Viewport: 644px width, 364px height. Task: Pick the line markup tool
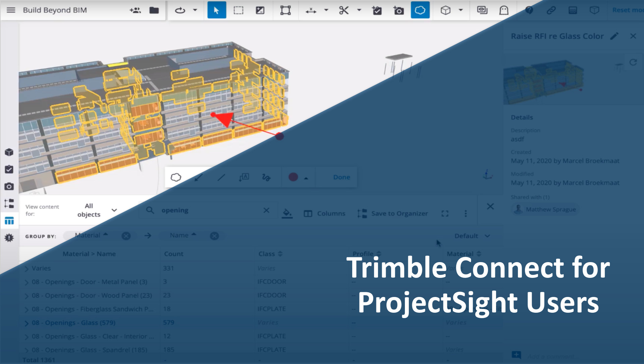[221, 177]
